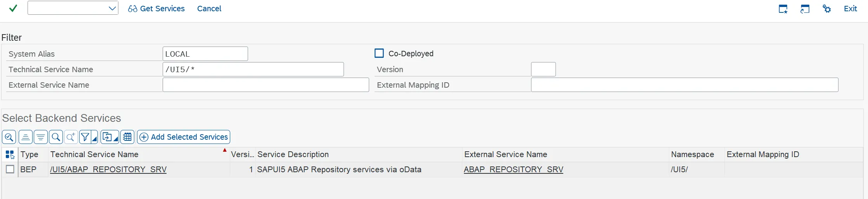The image size is (868, 199).
Task: Expand the command field dropdown
Action: [x=112, y=8]
